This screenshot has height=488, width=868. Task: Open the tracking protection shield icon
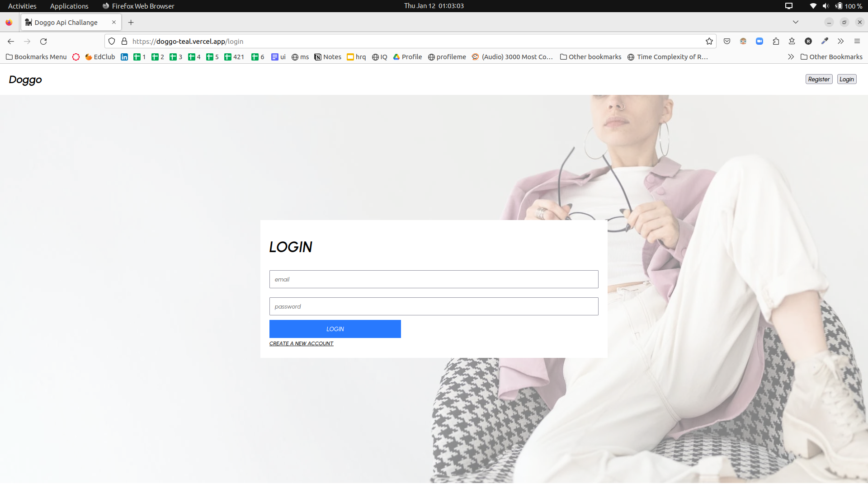[x=112, y=41]
